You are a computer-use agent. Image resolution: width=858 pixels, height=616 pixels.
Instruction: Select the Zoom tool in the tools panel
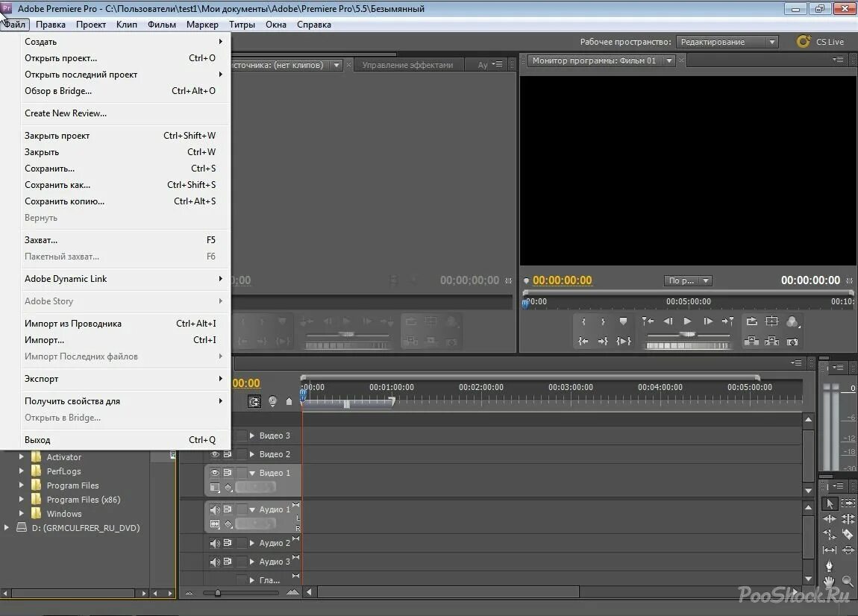[x=848, y=581]
